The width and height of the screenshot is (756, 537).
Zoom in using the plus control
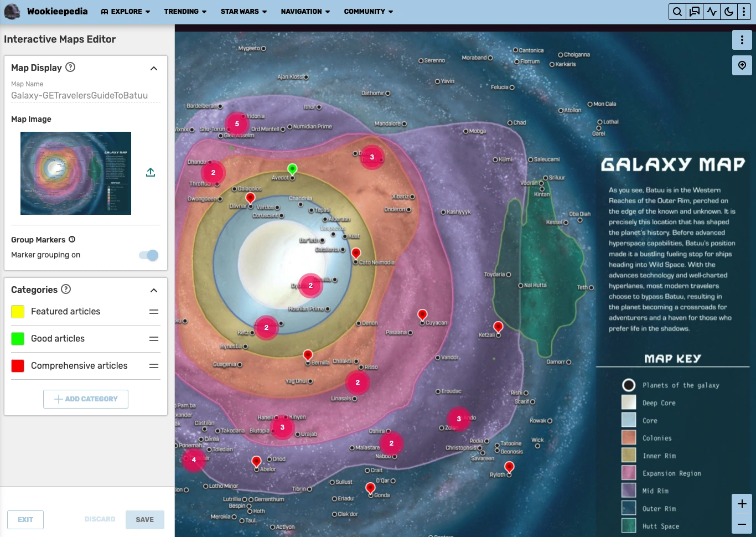[x=742, y=504]
